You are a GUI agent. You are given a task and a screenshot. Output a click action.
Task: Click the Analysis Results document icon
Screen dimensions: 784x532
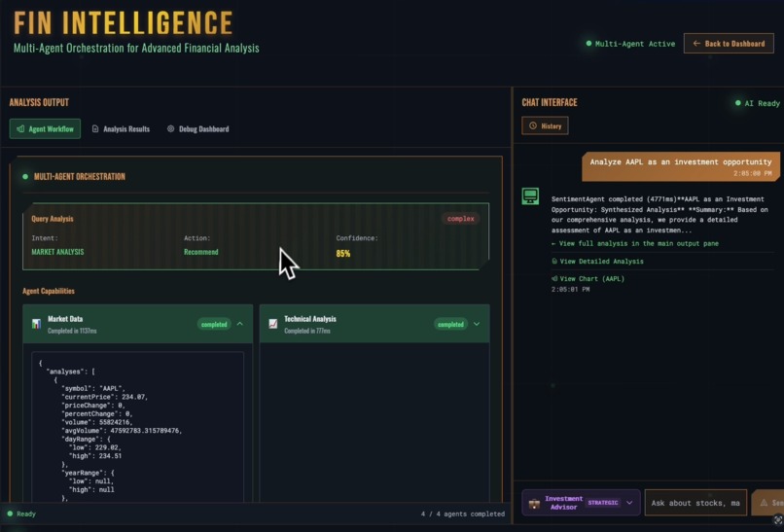pos(95,129)
